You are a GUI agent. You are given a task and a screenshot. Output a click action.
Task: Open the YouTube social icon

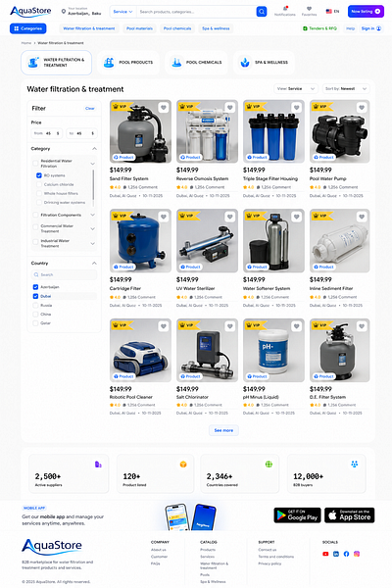click(325, 554)
